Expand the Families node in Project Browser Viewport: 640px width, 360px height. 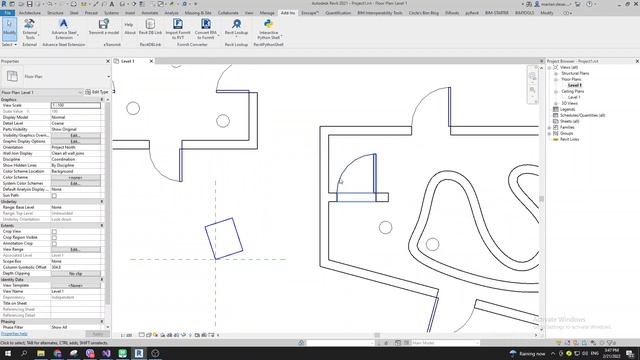coord(549,127)
